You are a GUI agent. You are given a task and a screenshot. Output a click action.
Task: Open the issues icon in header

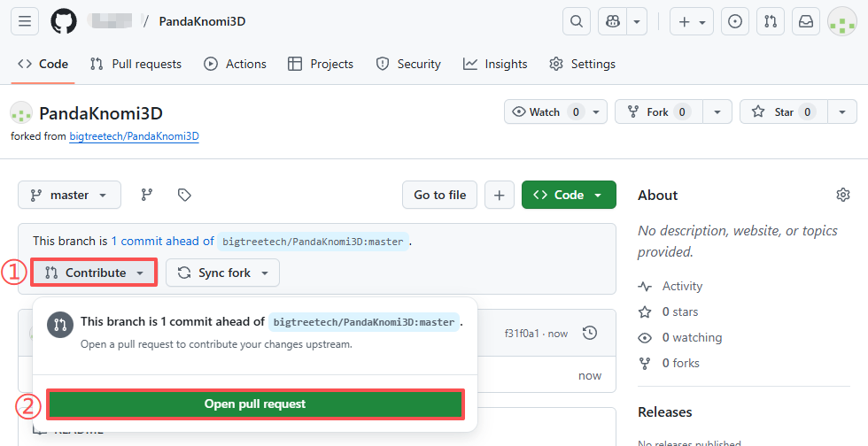(734, 22)
